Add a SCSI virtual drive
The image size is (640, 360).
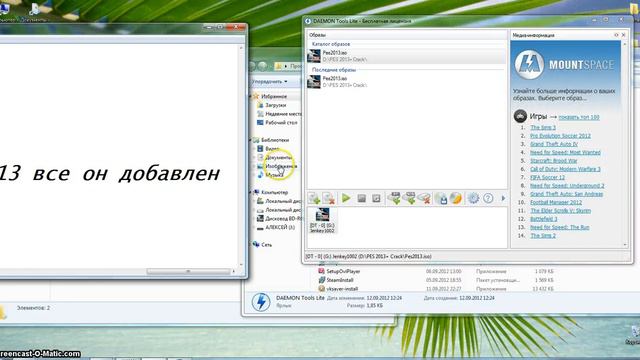(x=409, y=198)
